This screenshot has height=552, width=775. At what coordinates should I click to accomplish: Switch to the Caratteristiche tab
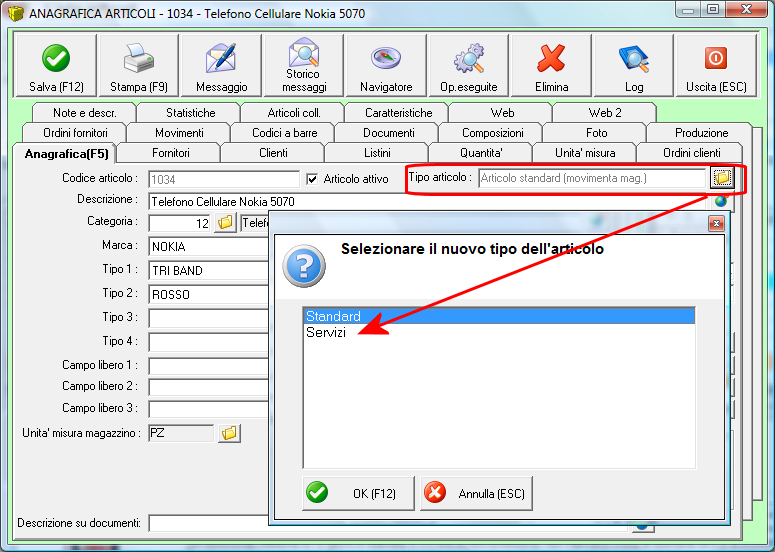pos(398,113)
